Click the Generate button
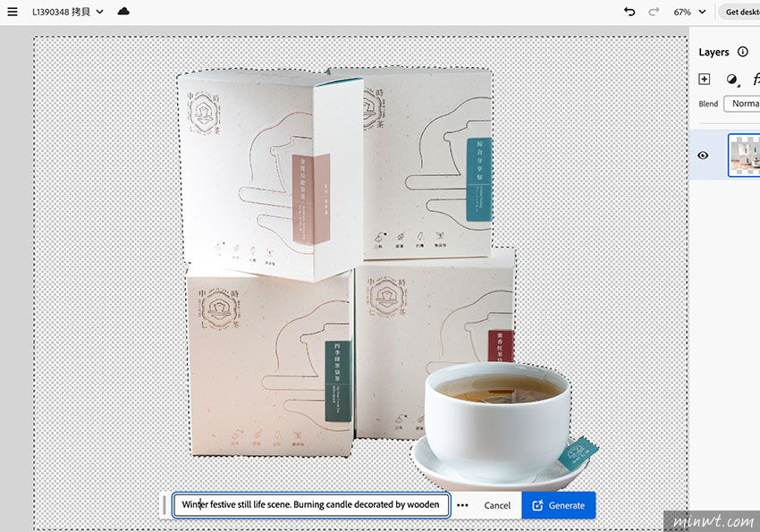 [558, 505]
